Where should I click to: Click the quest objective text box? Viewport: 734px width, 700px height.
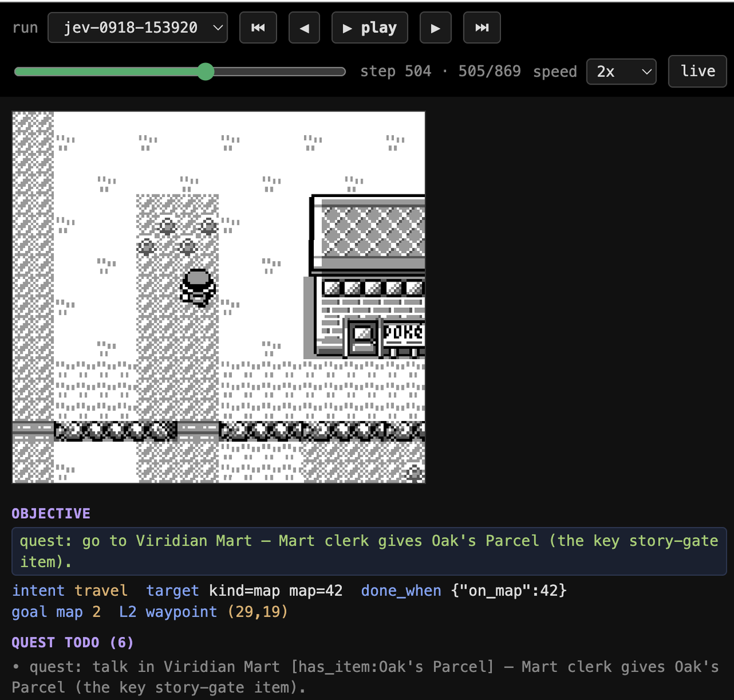(369, 551)
